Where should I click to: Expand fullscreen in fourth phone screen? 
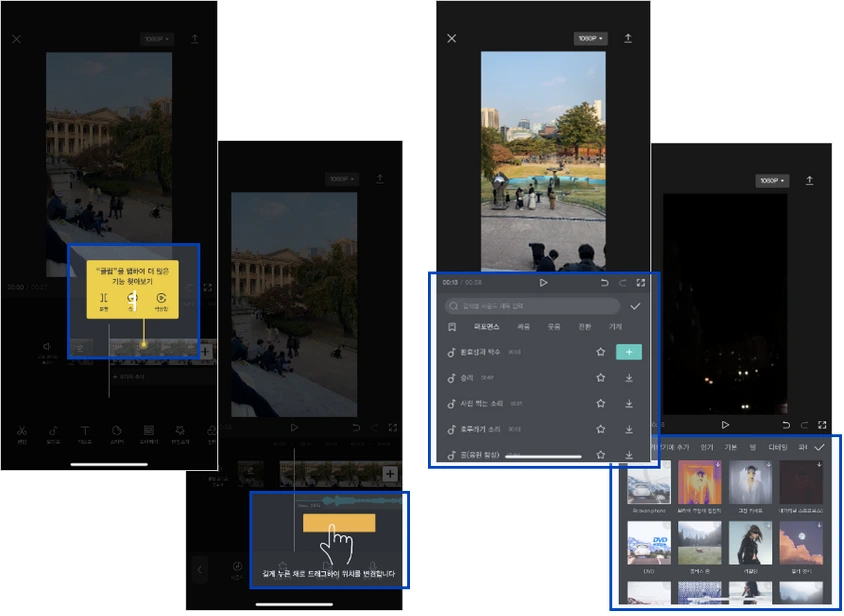tap(822, 425)
